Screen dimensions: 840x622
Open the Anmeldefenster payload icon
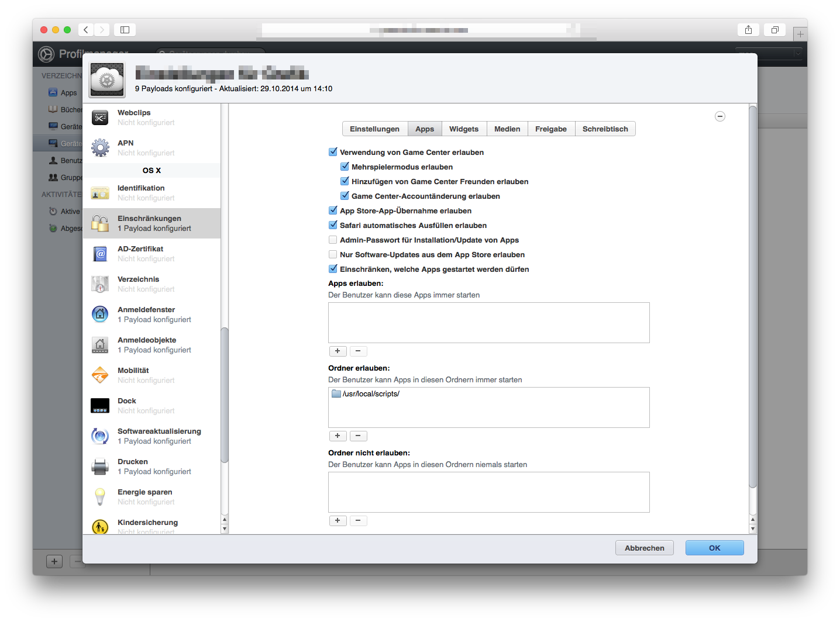point(100,315)
